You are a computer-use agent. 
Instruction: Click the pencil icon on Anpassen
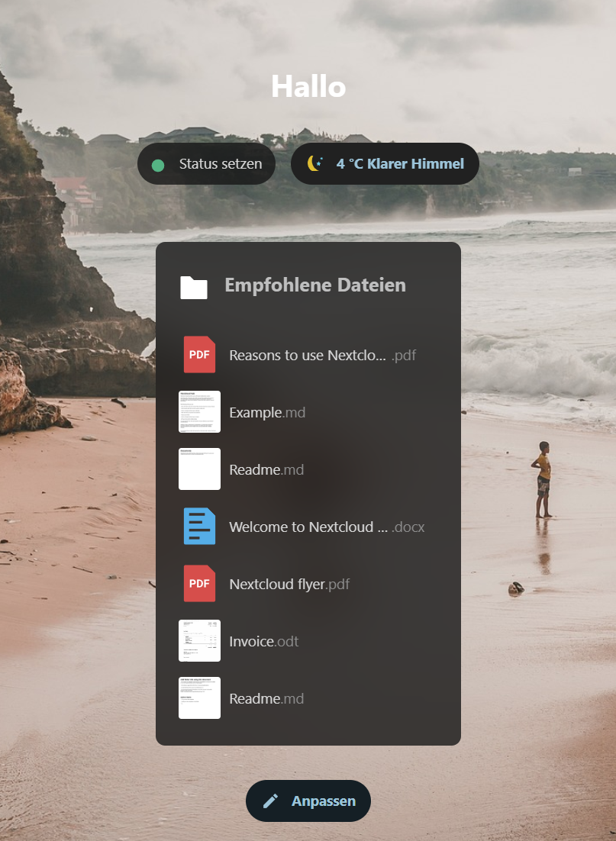tap(270, 801)
